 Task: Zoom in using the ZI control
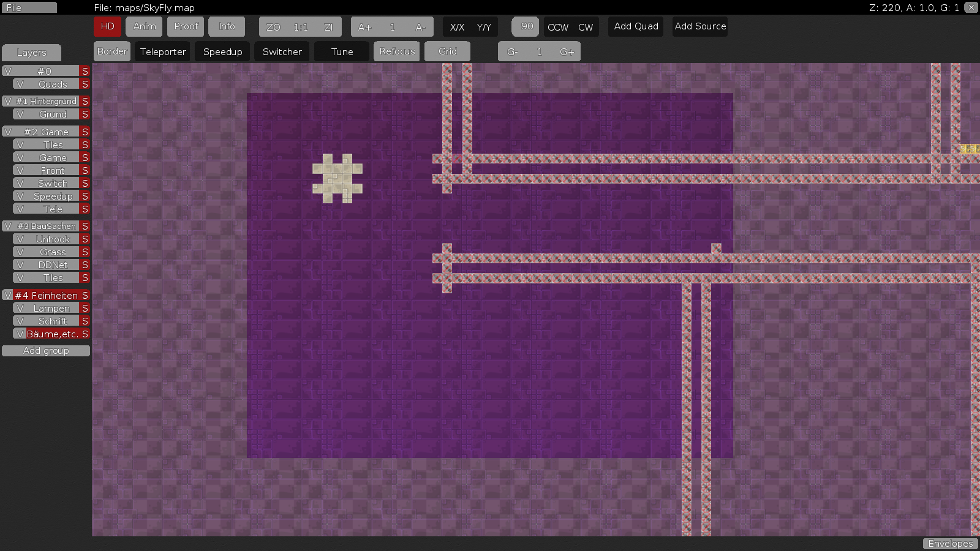coord(329,26)
